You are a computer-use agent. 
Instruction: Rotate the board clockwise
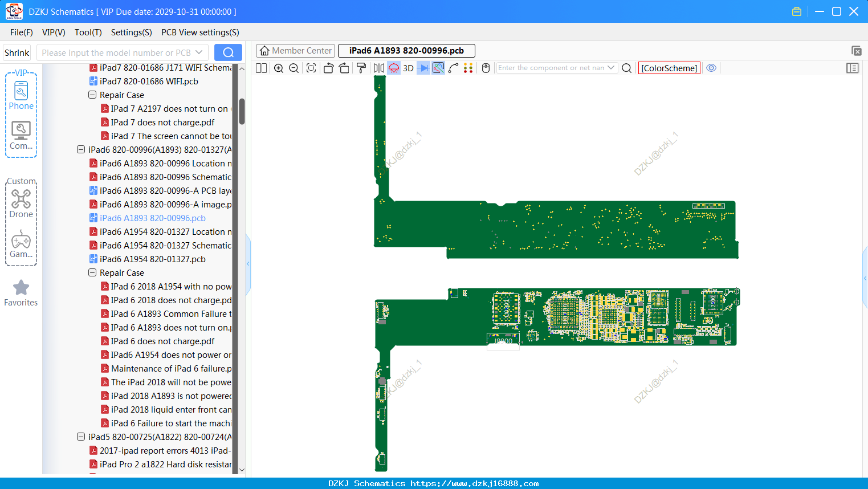click(x=344, y=68)
